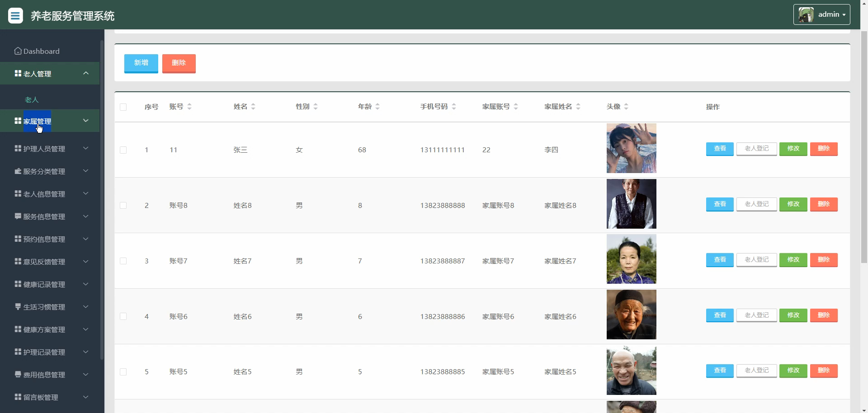
Task: Open the admin user dropdown caret
Action: 844,15
